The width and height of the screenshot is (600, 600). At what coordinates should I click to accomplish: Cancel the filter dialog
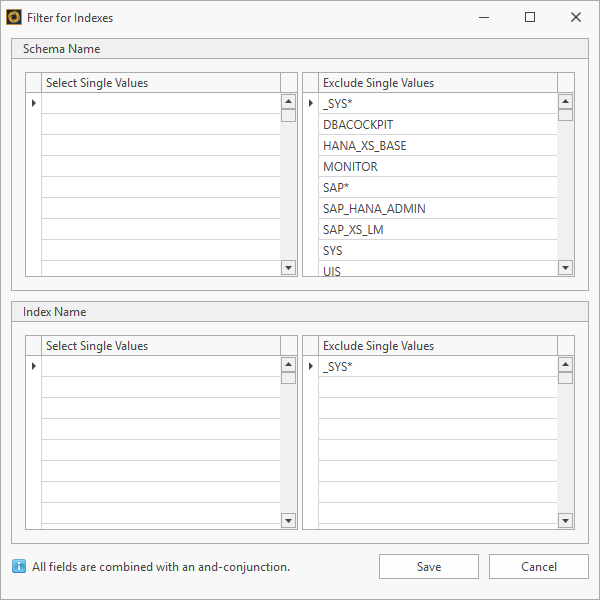coord(538,567)
